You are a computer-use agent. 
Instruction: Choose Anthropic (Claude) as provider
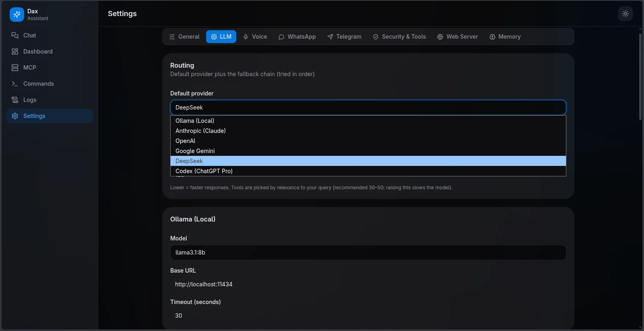(368, 131)
